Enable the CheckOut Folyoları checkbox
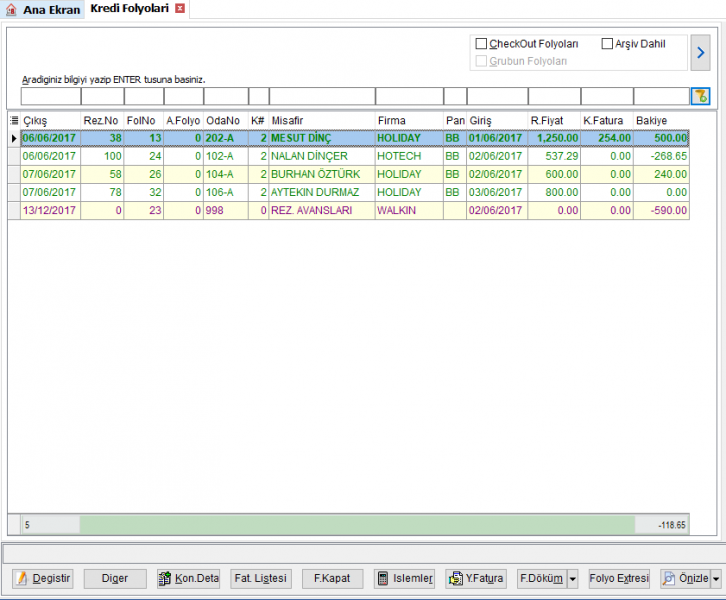The height and width of the screenshot is (600, 726). (482, 44)
